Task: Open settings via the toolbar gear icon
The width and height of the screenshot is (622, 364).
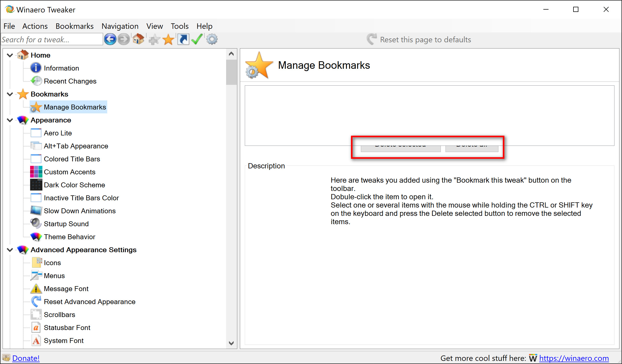Action: point(212,39)
